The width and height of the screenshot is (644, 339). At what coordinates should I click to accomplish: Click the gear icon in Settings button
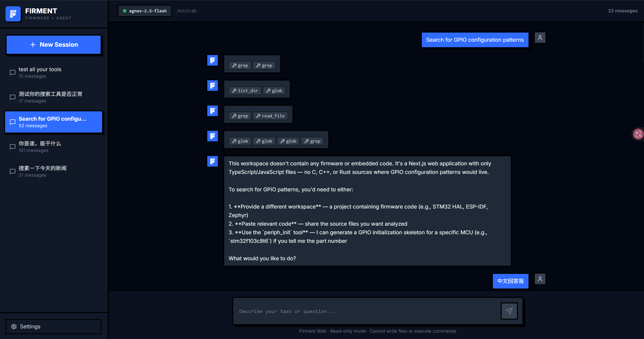point(14,327)
